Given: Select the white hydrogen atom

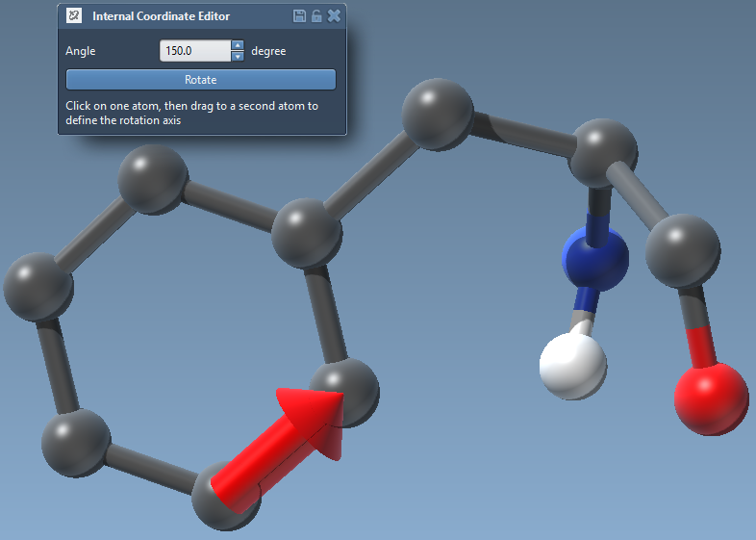Looking at the screenshot, I should pos(572,367).
